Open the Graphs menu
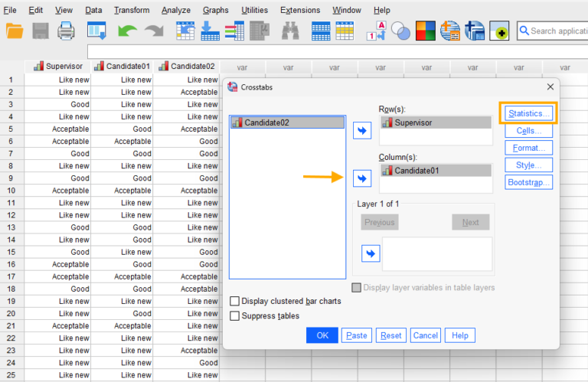This screenshot has width=588, height=382. point(216,10)
